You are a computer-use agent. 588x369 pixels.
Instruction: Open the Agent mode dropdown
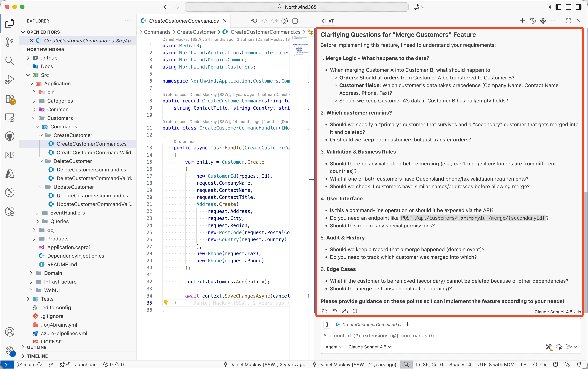(x=333, y=347)
